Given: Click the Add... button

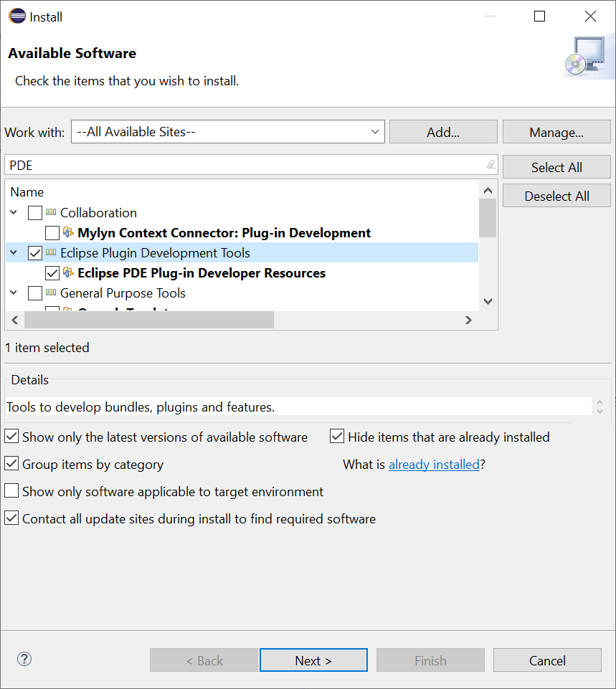Looking at the screenshot, I should [443, 132].
